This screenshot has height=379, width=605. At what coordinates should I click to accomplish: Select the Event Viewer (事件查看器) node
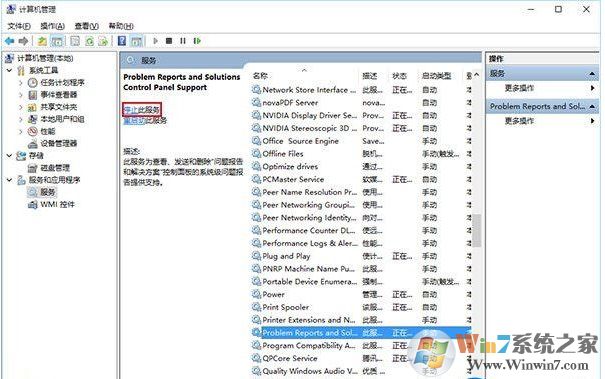tap(53, 95)
